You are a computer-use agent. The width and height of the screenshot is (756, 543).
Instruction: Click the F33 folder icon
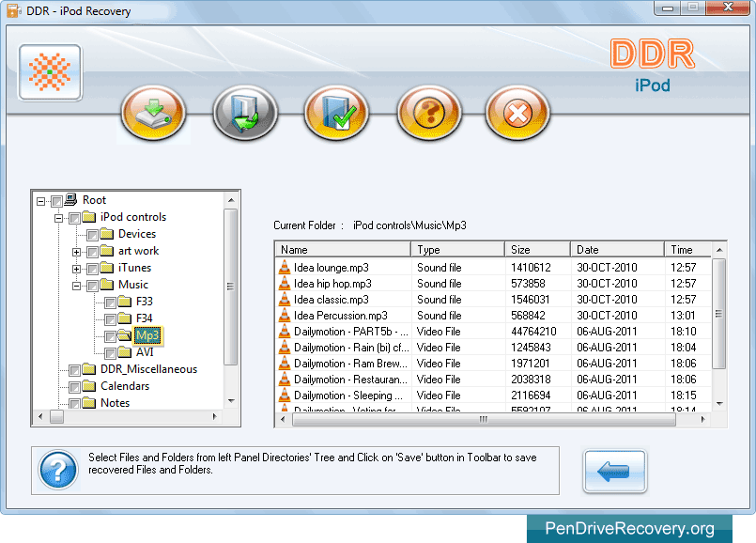pos(124,302)
